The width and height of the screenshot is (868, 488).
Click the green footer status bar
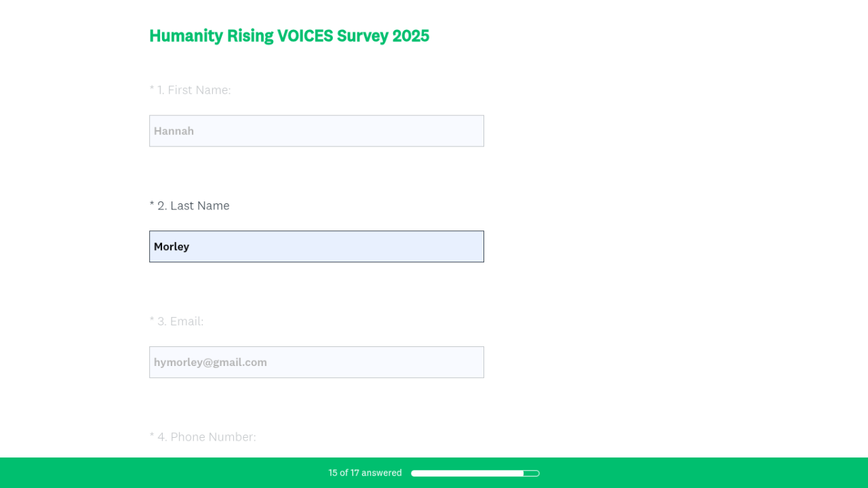click(678, 473)
